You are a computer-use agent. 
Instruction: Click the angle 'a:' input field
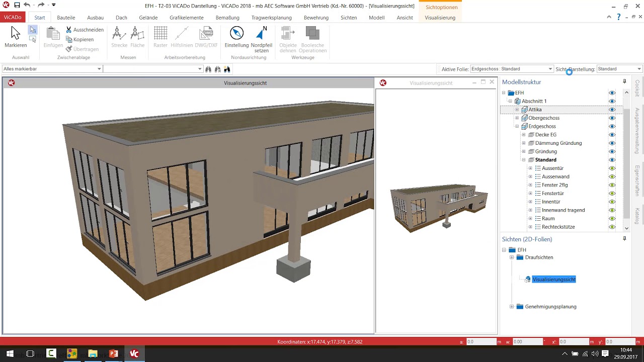pos(482,342)
